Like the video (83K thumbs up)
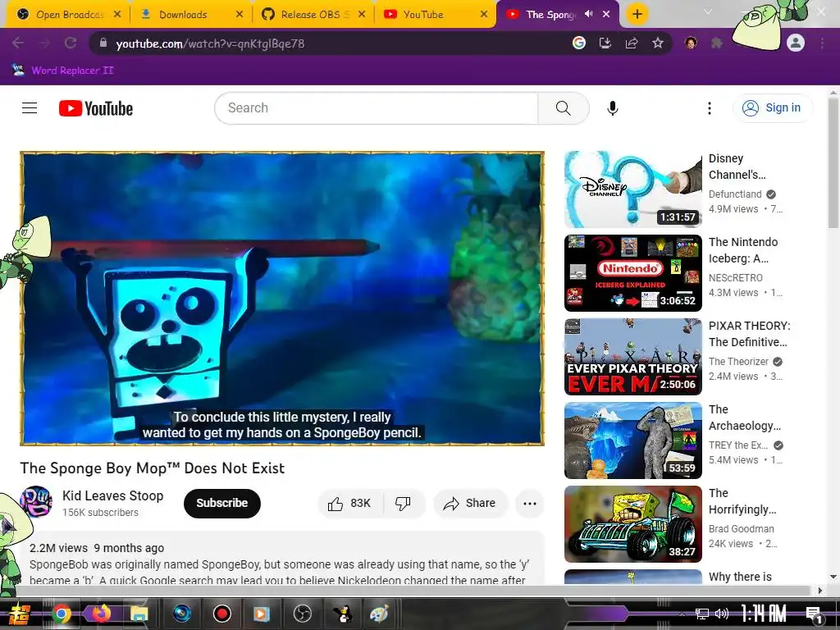Viewport: 840px width, 630px height. (x=350, y=503)
